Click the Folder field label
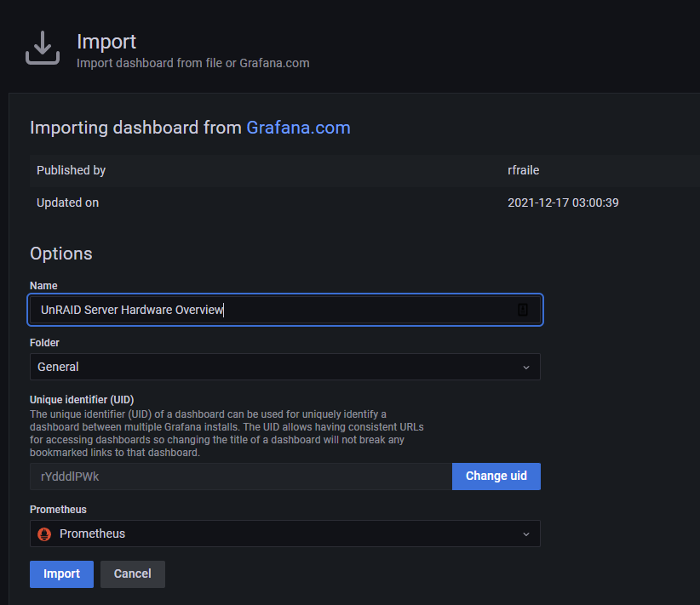The width and height of the screenshot is (700, 605). [44, 343]
